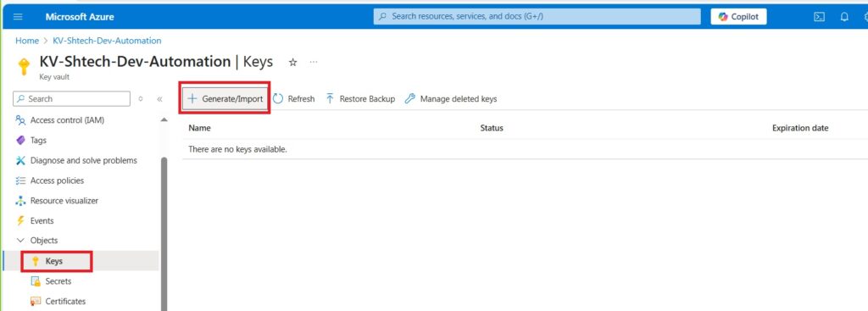Open Access policies in the sidebar
The width and height of the screenshot is (868, 311).
click(x=57, y=180)
